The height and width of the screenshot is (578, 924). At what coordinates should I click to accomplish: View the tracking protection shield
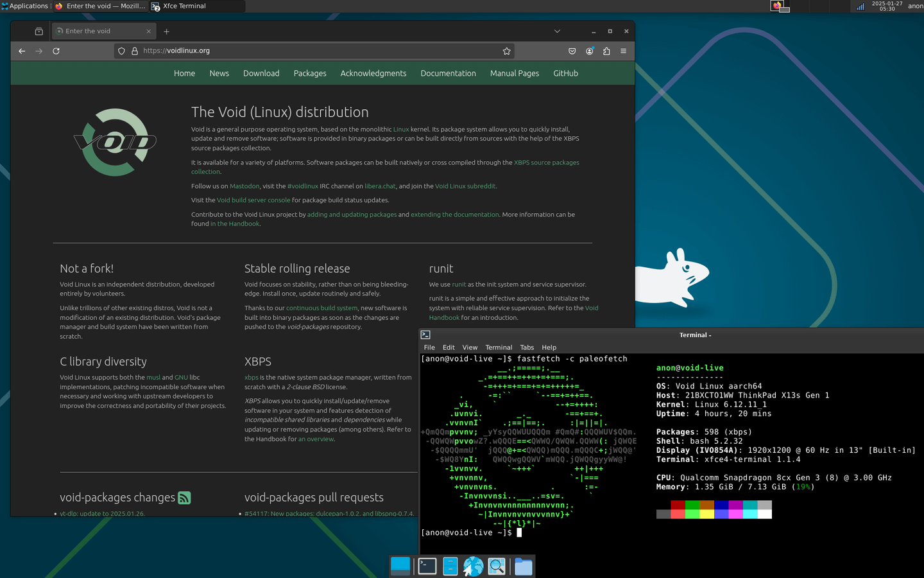121,51
